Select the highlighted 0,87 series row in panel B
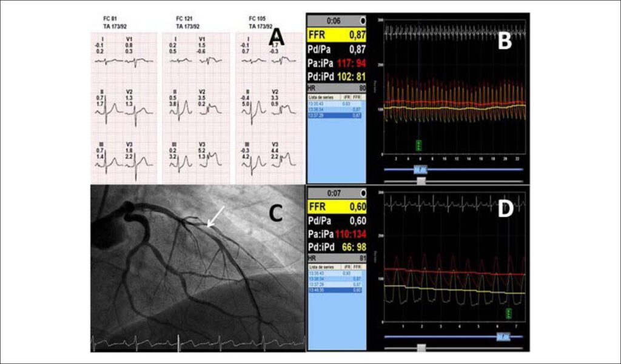This screenshot has width=621, height=364. 335,115
